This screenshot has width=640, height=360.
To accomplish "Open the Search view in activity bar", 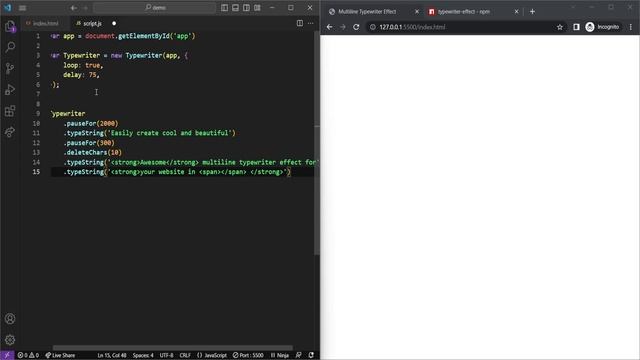I will [10, 47].
